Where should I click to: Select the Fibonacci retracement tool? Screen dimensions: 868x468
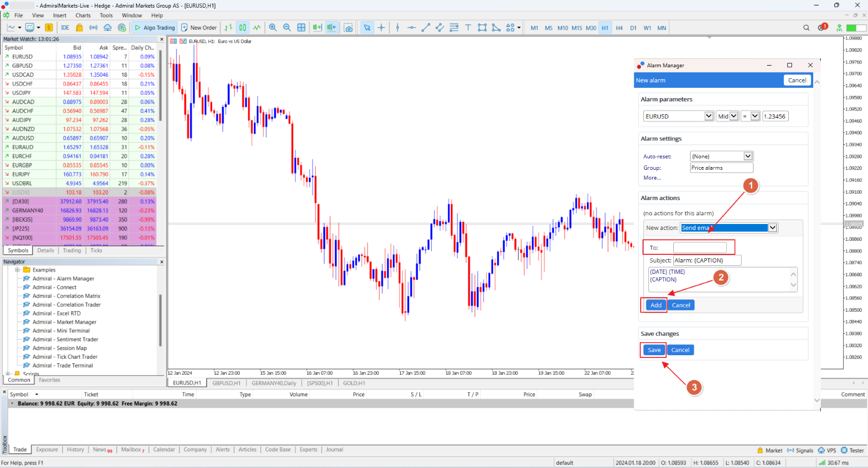coord(454,28)
